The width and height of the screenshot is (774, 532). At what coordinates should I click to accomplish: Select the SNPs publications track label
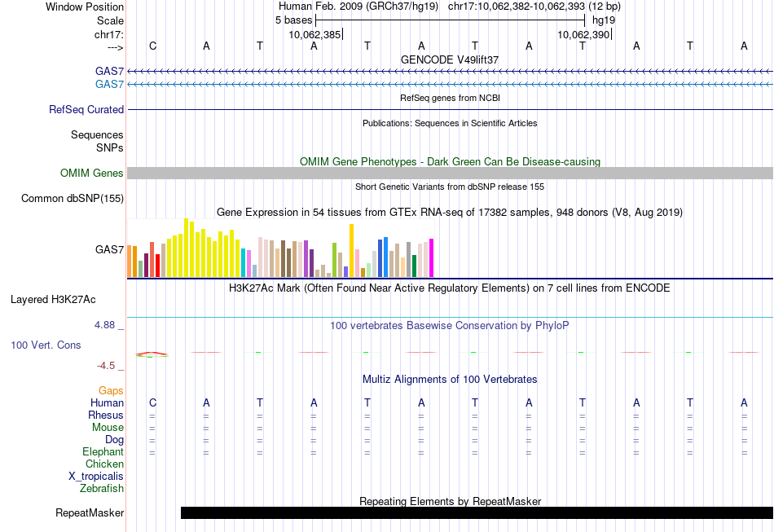(110, 147)
